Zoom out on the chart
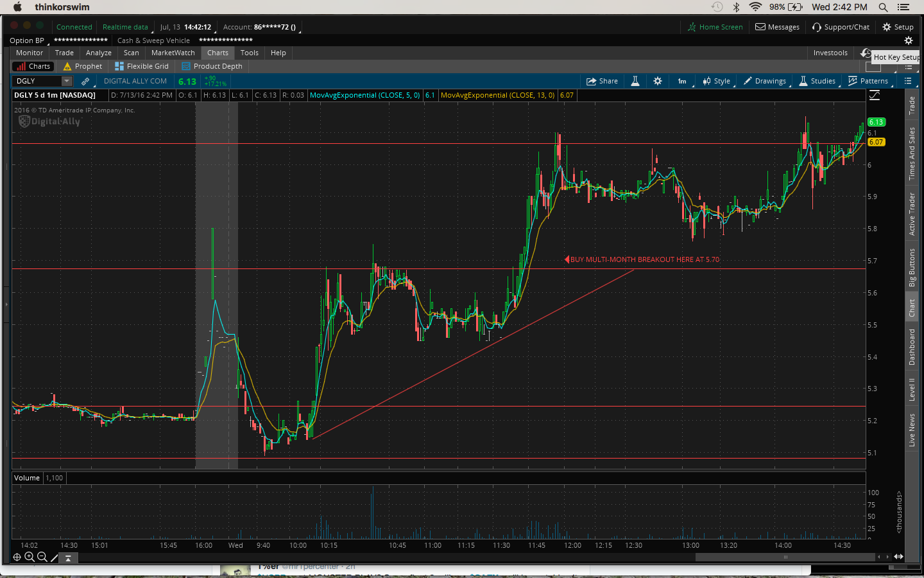 (x=42, y=557)
